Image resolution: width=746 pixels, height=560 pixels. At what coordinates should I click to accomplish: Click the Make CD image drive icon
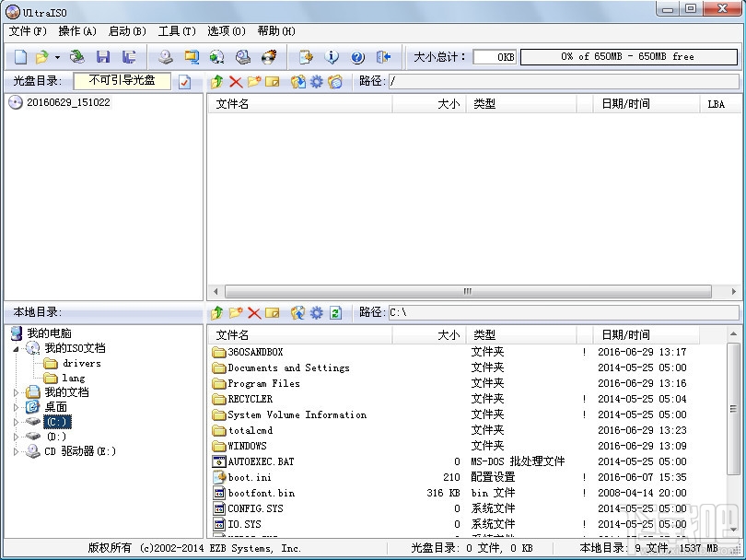pyautogui.click(x=166, y=57)
